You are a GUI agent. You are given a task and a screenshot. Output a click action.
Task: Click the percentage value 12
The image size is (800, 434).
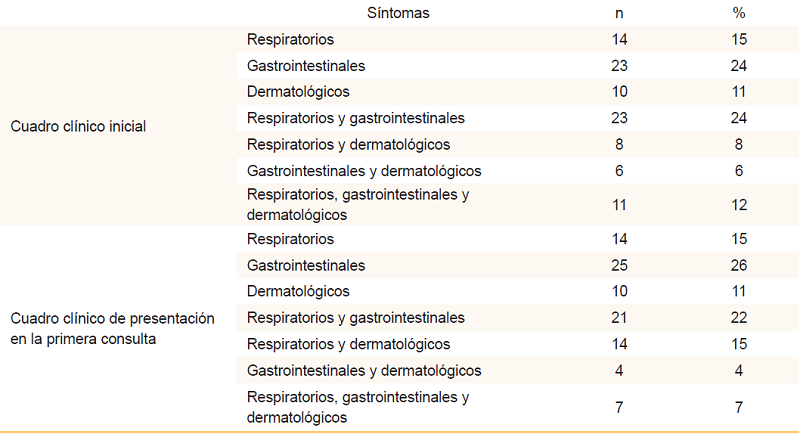tap(740, 204)
